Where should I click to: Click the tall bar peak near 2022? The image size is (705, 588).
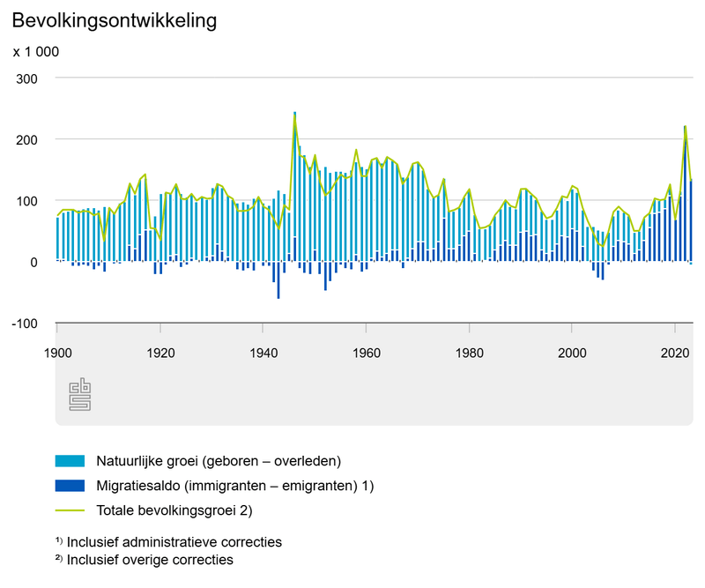coord(685,193)
